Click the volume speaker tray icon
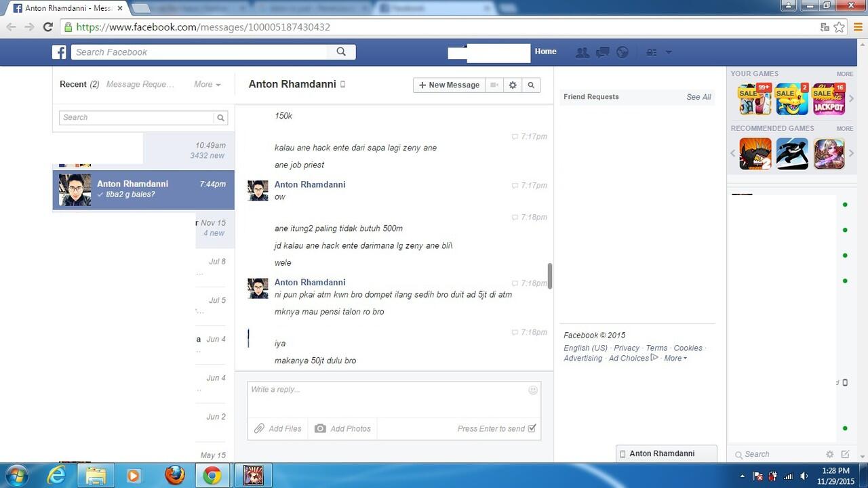 [x=804, y=476]
